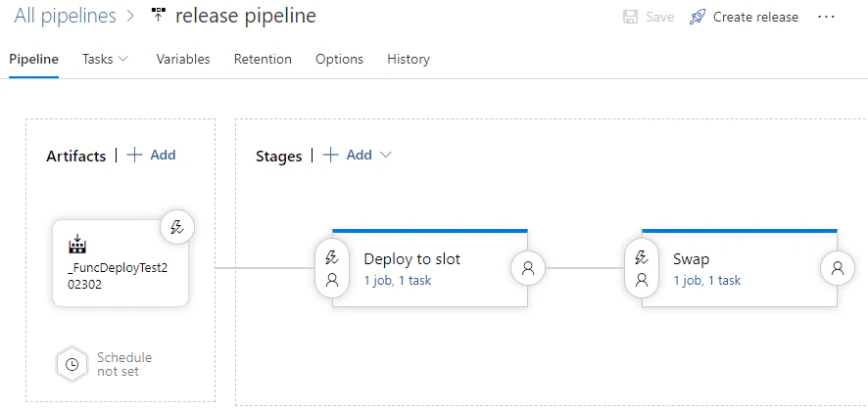Image resolution: width=868 pixels, height=410 pixels.
Task: Open the more actions ellipsis menu
Action: click(x=826, y=18)
